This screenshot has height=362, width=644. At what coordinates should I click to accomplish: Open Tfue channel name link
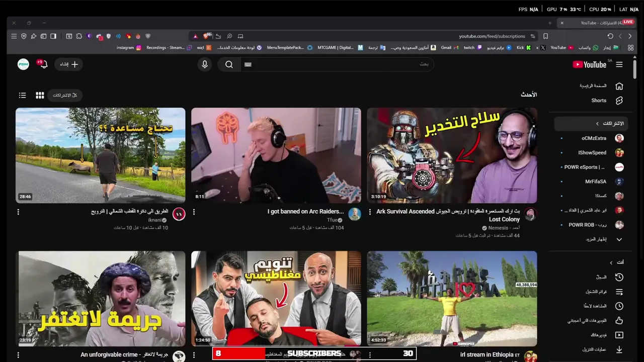pos(332,220)
